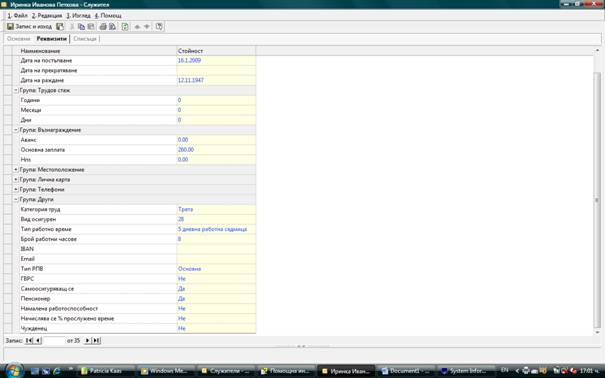Screen dimensions: 605x378
Task: Click the move-up arrow toolbar icon
Action: click(137, 27)
